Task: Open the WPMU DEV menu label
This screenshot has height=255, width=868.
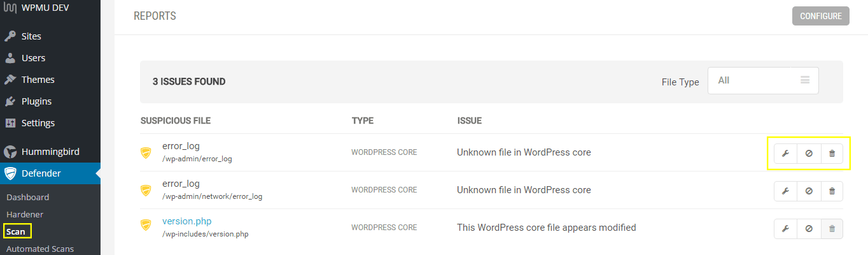Action: click(x=45, y=8)
